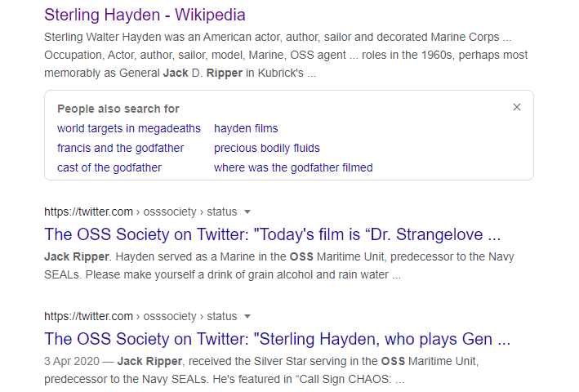
Task: Click cast of the godfather suggestion
Action: click(x=109, y=167)
